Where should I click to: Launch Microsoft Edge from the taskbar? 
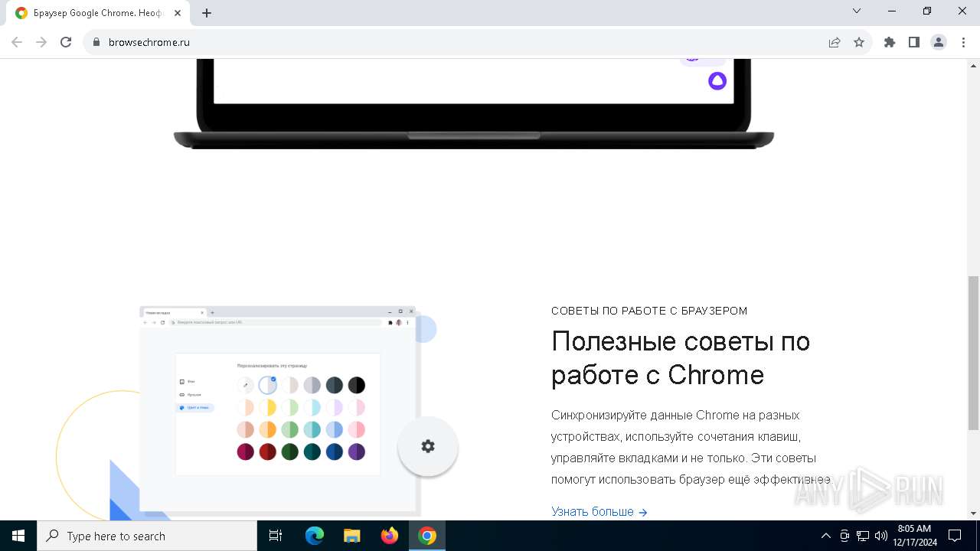click(315, 536)
